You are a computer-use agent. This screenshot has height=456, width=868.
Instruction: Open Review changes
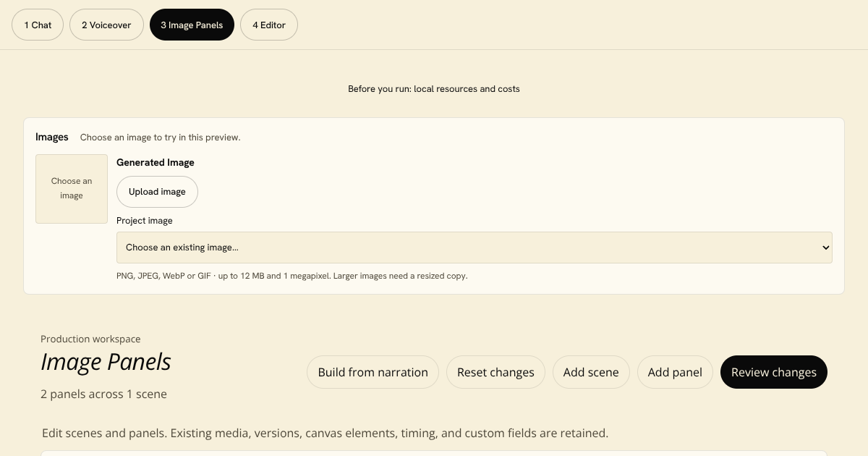point(774,372)
